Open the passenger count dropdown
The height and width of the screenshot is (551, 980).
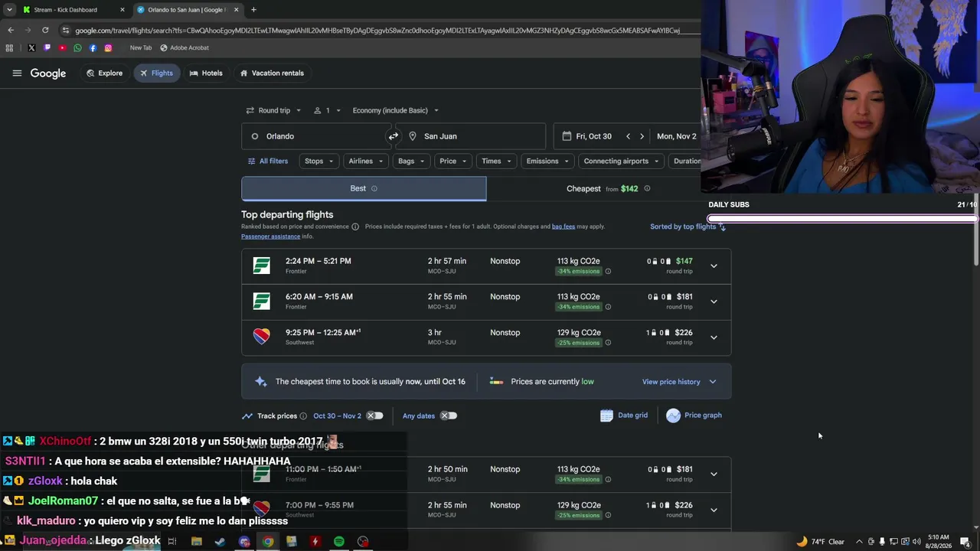tap(328, 111)
